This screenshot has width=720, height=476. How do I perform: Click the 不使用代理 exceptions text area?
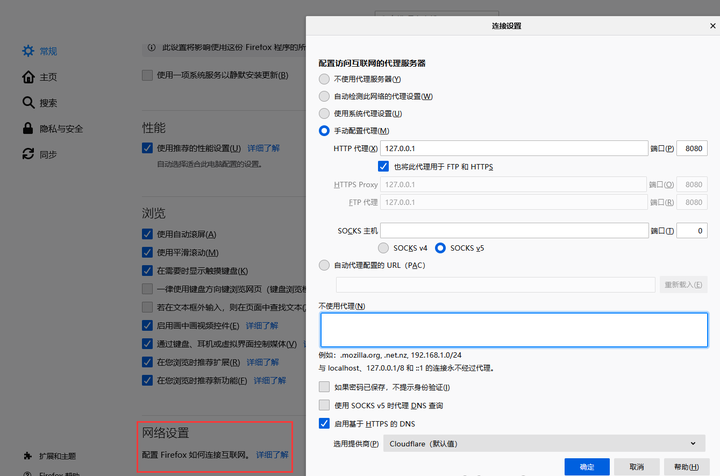[x=514, y=330]
